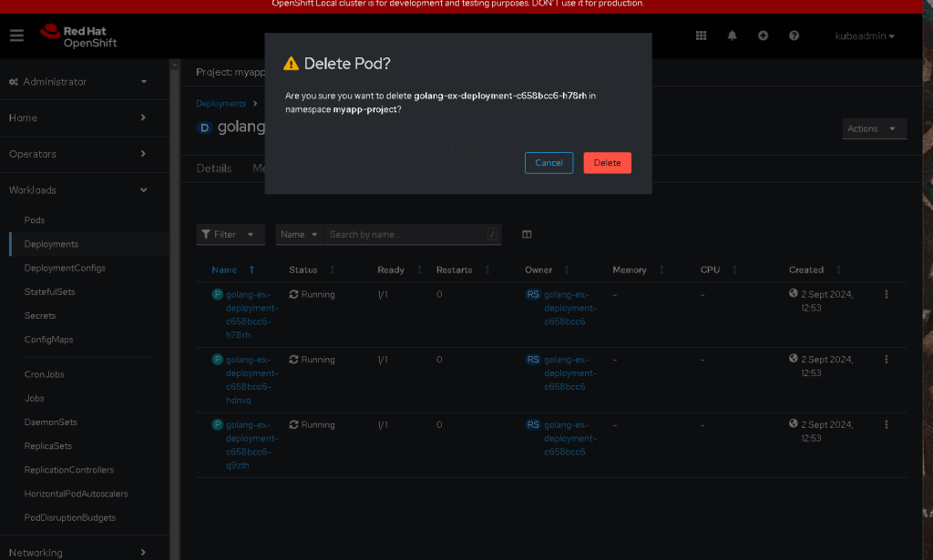Screen dimensions: 933x560
Task: Click the D deployment badge icon
Action: point(204,127)
